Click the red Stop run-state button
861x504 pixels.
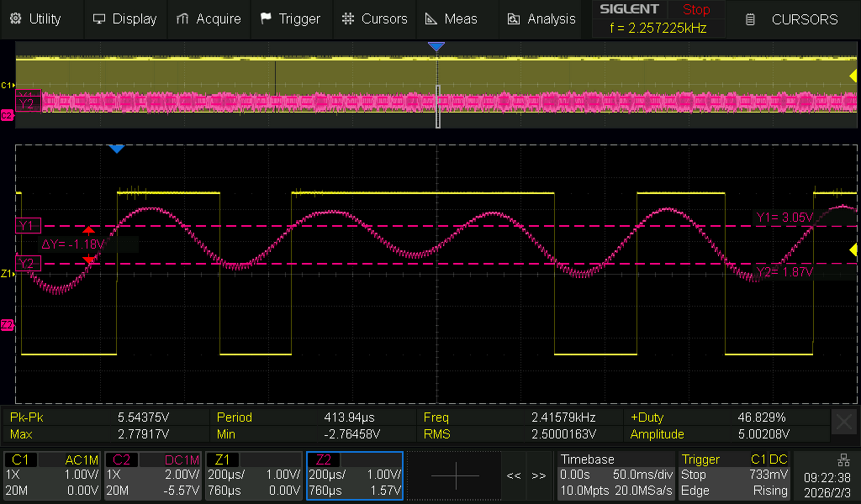pos(696,9)
